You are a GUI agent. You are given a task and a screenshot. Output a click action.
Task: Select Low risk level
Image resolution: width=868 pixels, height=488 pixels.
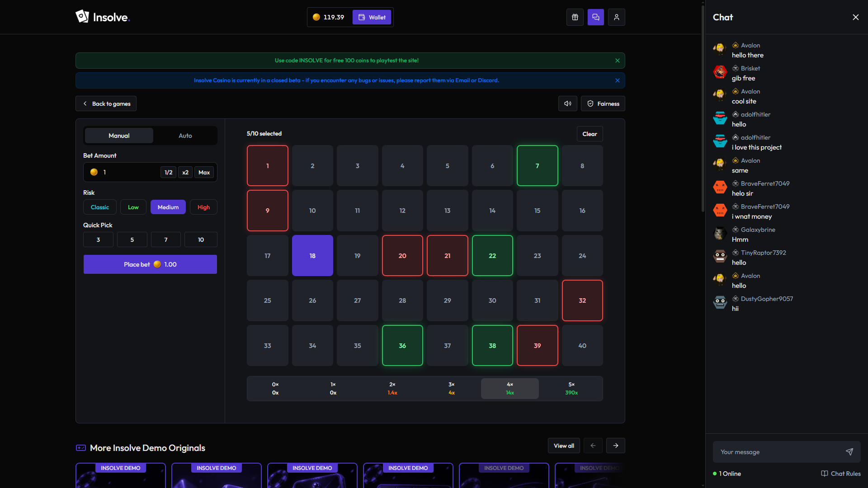point(133,207)
